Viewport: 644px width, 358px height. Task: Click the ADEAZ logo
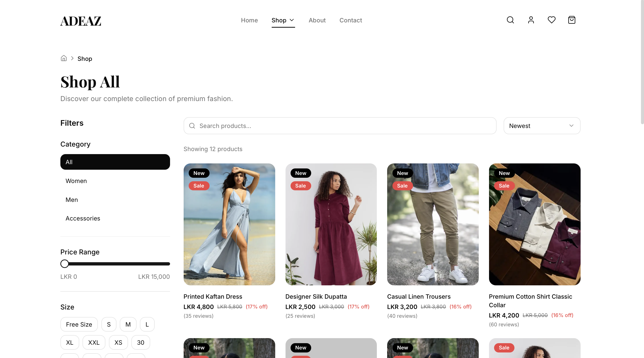[x=81, y=21]
